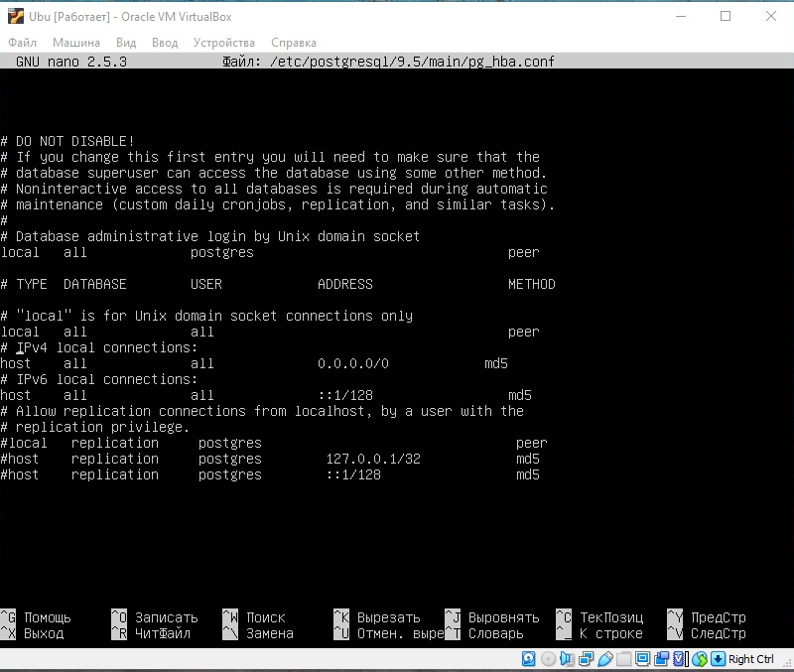Click the shared folders indicator icon
This screenshot has height=672, width=794.
click(624, 659)
